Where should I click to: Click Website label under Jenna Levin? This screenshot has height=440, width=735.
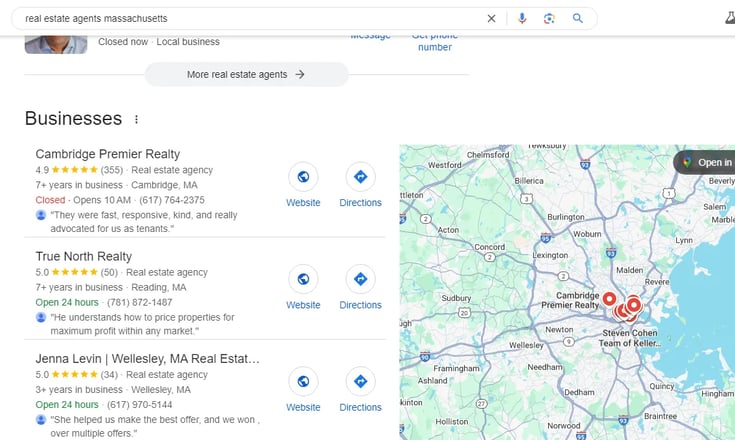(x=303, y=407)
